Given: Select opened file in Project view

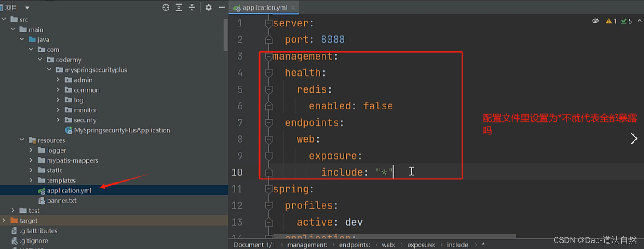Looking at the screenshot, I should tap(166, 7).
